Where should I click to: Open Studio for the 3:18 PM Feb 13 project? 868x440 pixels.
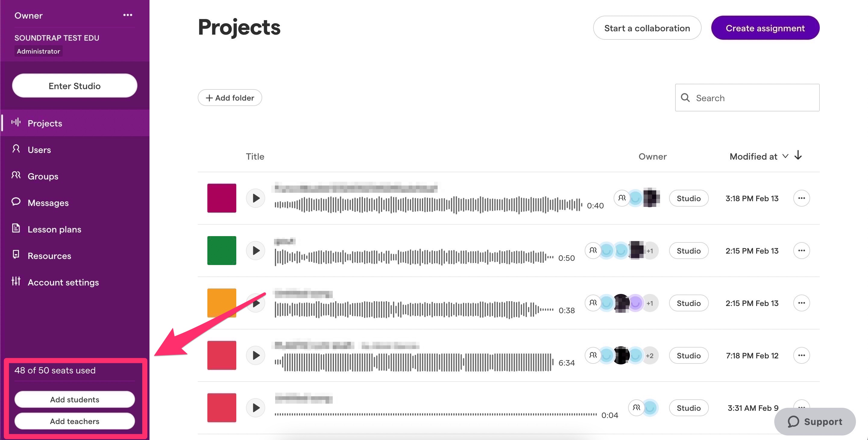(x=689, y=198)
